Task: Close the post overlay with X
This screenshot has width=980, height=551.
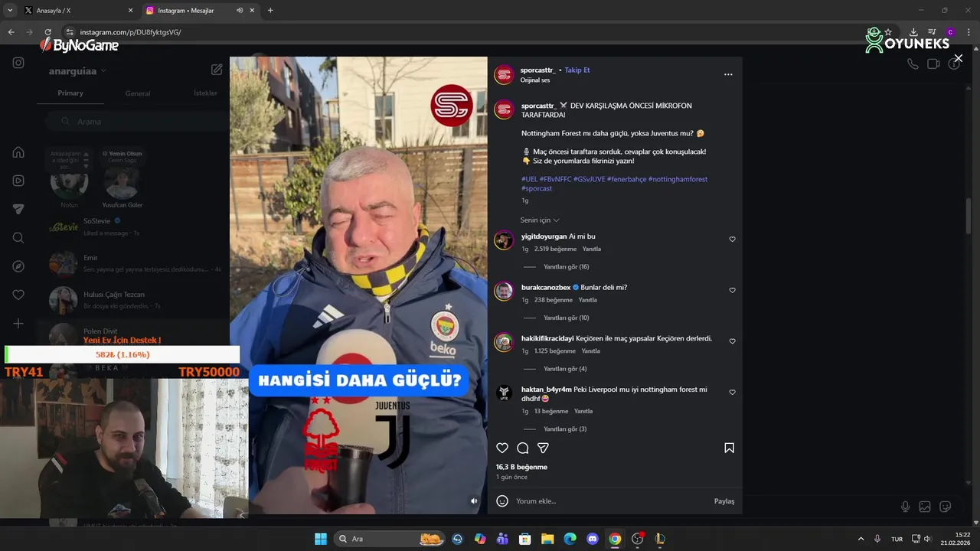Action: (958, 58)
